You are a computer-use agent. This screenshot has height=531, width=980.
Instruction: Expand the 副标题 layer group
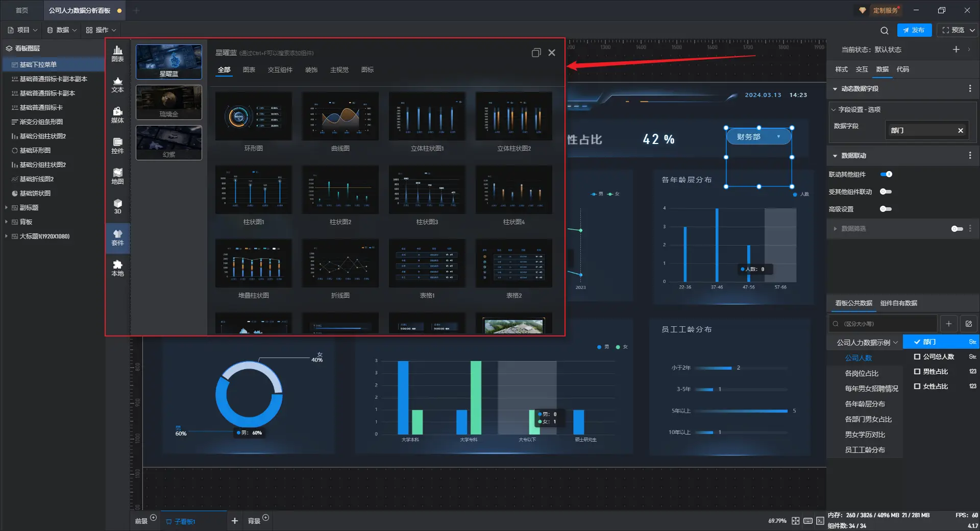6,208
